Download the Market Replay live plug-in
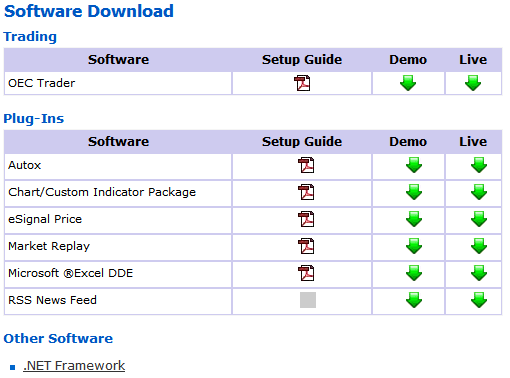This screenshot has height=378, width=510. [x=479, y=246]
